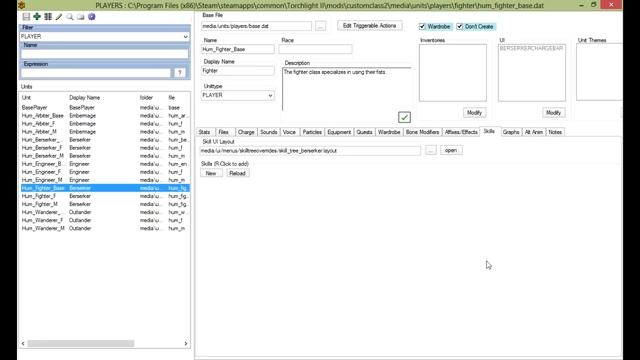Click the browse button for Skill UI Layout
Screen dimensions: 640x360
(431, 150)
